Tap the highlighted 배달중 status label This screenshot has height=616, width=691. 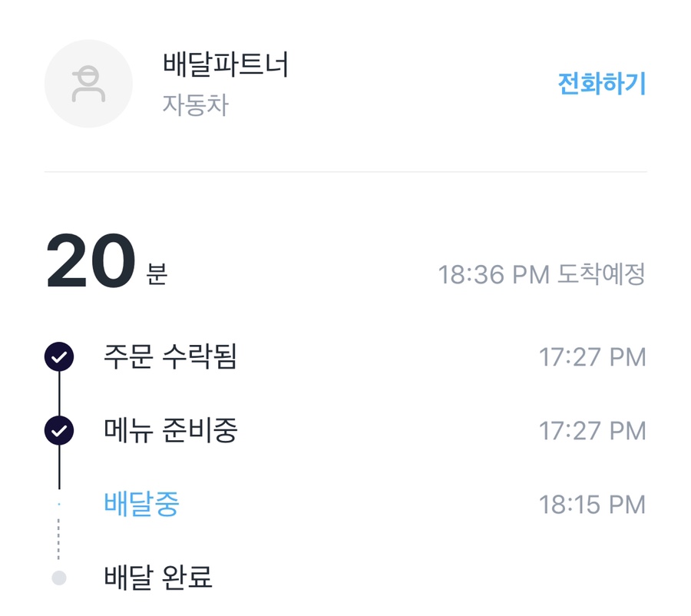[x=141, y=505]
